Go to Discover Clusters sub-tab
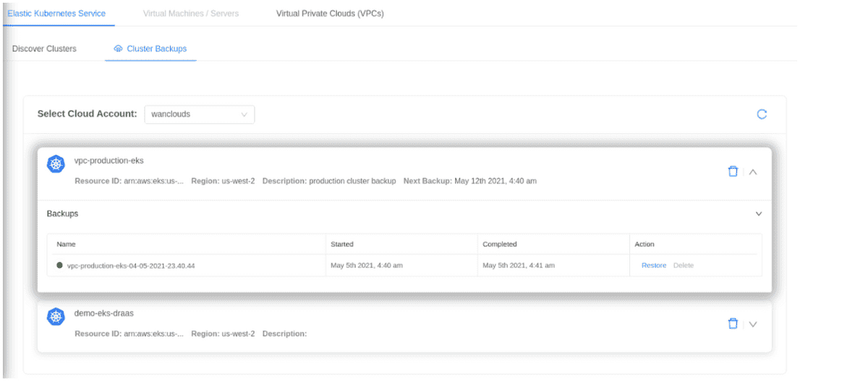868x391 pixels. [44, 49]
